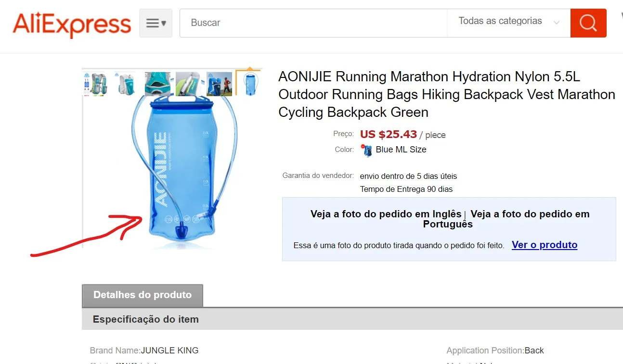Switch to the Detalhes do produto tab

(x=143, y=295)
